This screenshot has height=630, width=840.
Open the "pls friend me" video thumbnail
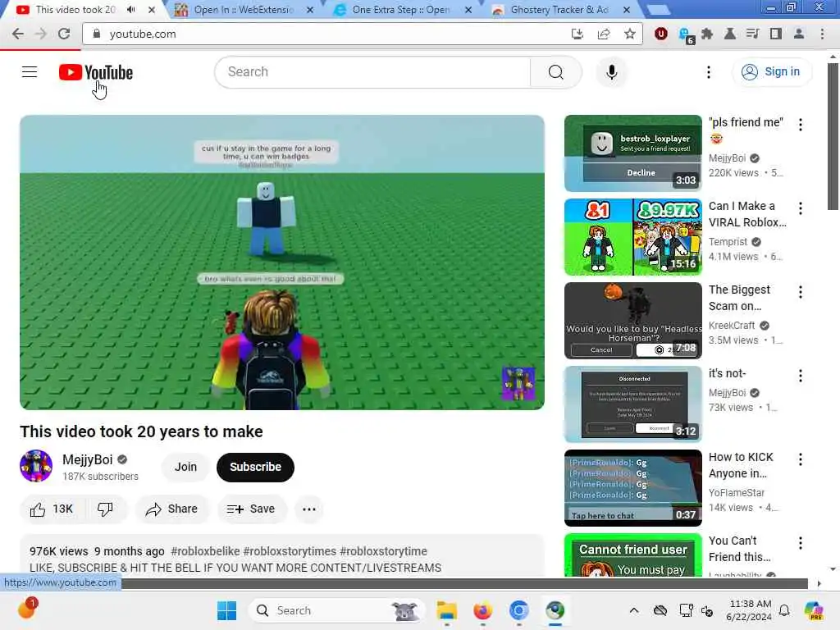pos(632,153)
